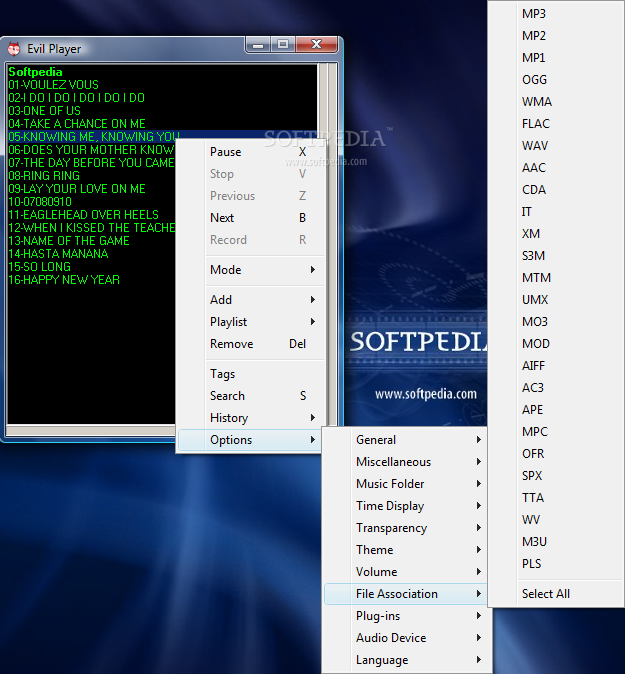The image size is (625, 674).
Task: Expand General options submenu
Action: 406,440
